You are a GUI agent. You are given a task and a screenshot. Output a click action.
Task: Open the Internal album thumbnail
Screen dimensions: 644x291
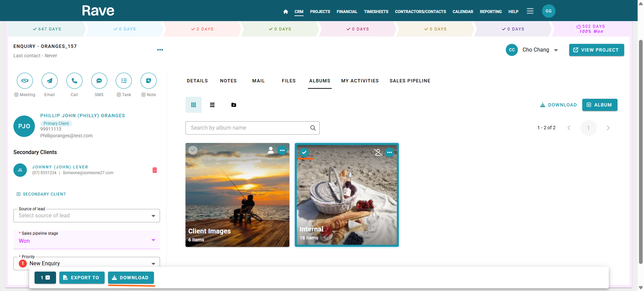[347, 195]
